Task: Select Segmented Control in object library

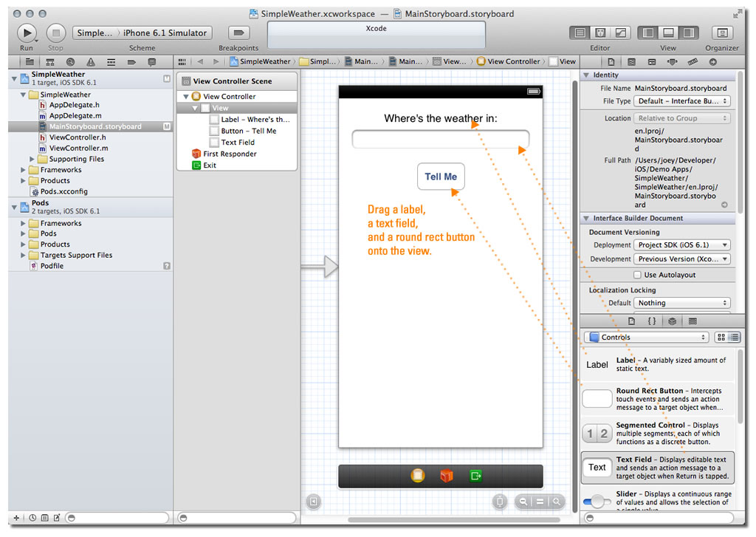Action: 658,434
